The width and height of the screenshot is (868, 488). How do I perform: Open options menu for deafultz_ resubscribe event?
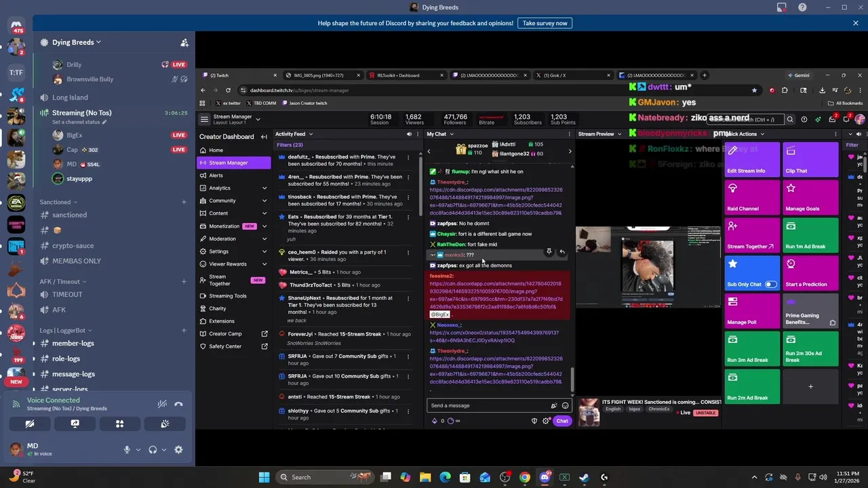pos(408,157)
